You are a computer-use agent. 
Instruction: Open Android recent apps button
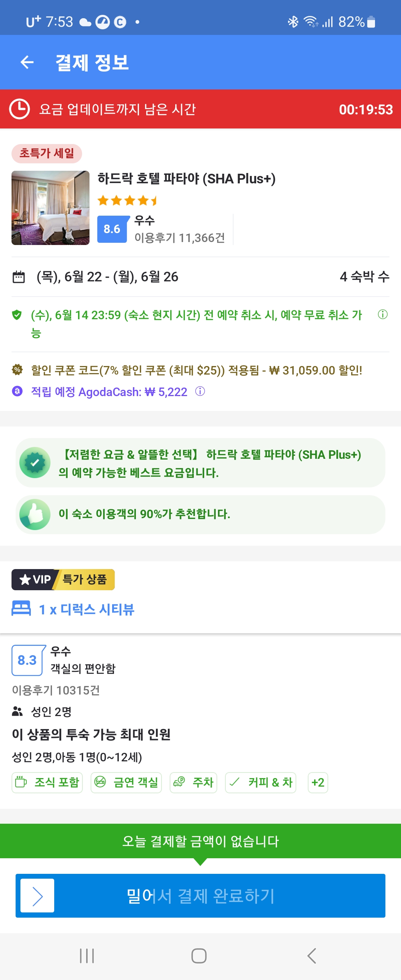[87, 955]
